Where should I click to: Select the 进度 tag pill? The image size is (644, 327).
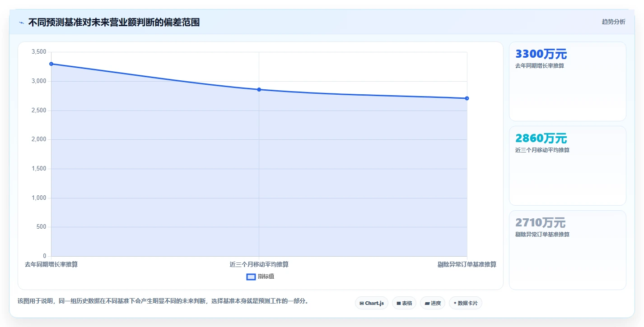click(433, 303)
